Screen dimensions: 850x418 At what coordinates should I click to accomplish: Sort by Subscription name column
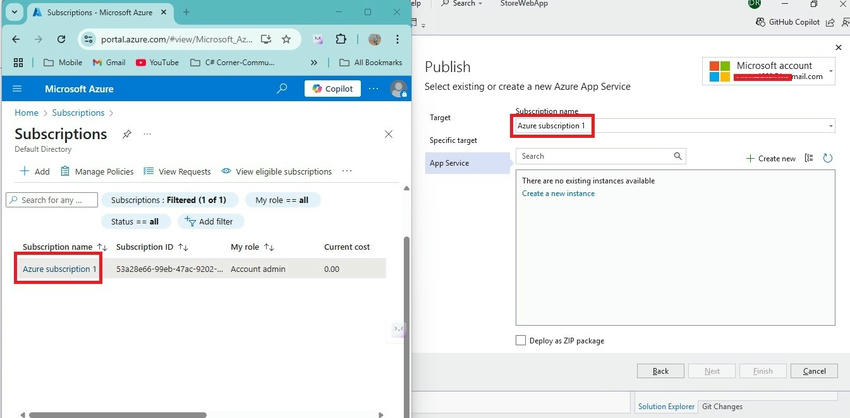point(65,247)
